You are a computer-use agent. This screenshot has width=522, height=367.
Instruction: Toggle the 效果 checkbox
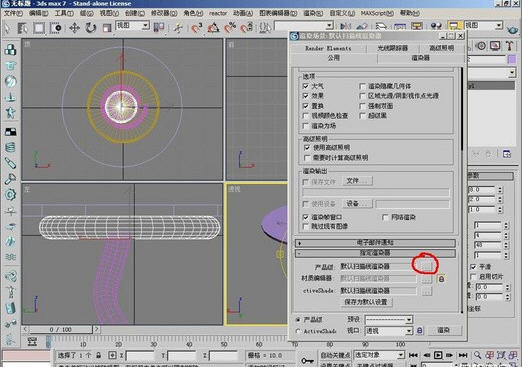(305, 96)
